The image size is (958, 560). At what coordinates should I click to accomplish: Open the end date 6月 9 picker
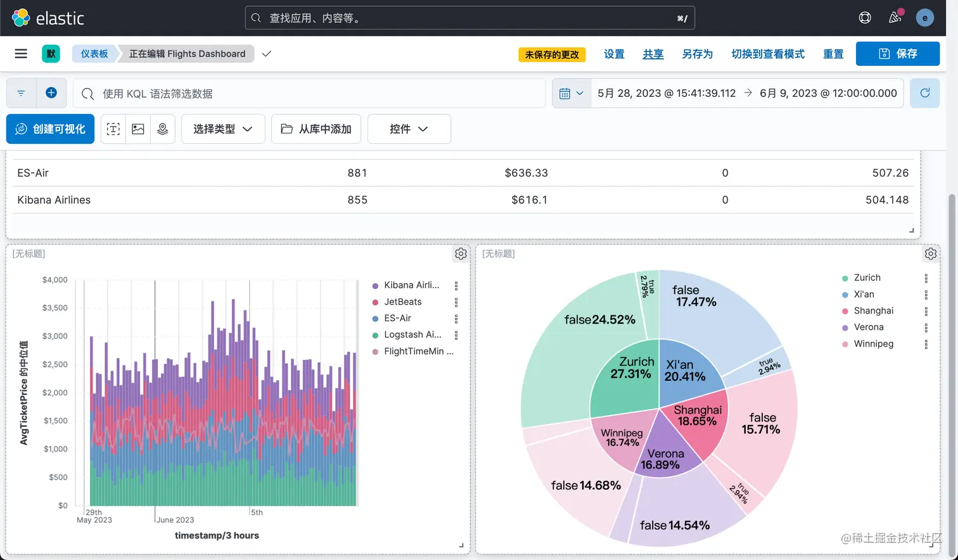[828, 93]
